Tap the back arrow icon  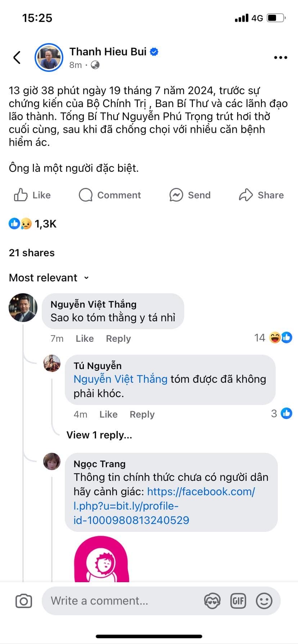pyautogui.click(x=17, y=57)
